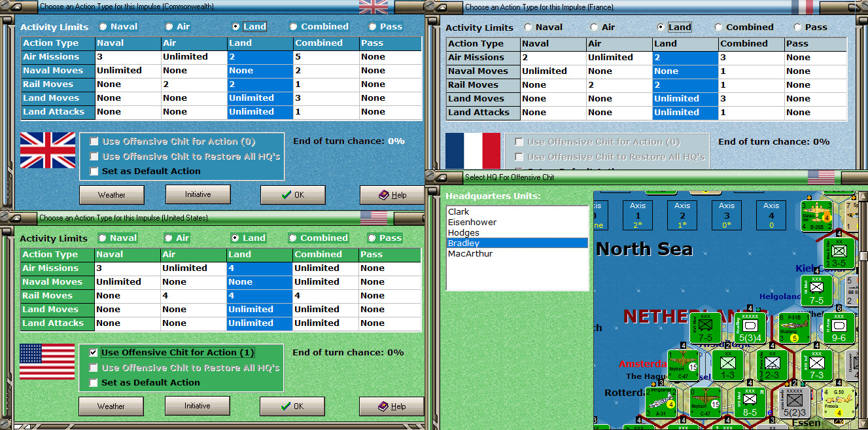Click France Naval Moves row header
This screenshot has height=430, width=868.
pyautogui.click(x=483, y=71)
